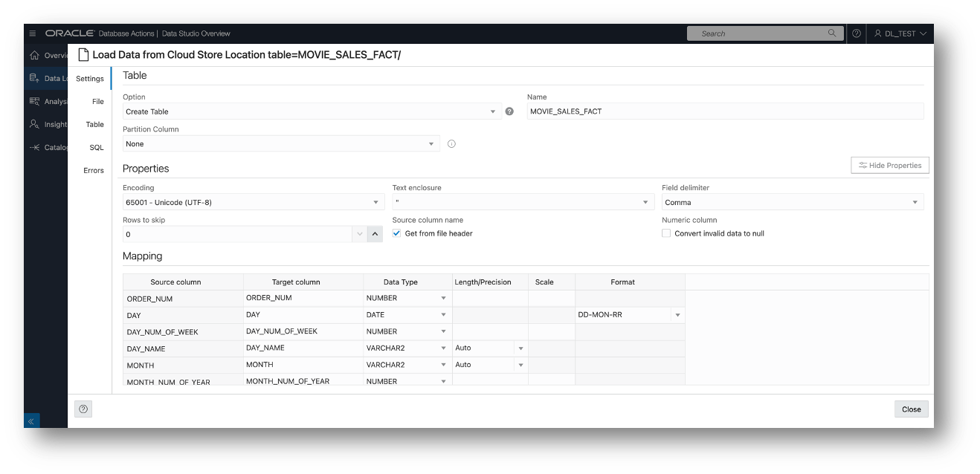The width and height of the screenshot is (980, 474).
Task: Click the Analysis sidebar icon
Action: click(33, 101)
